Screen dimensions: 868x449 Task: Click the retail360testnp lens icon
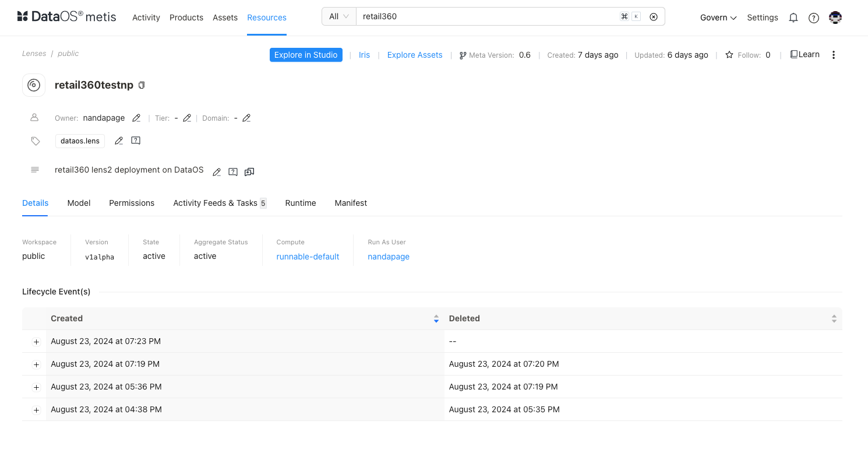34,85
